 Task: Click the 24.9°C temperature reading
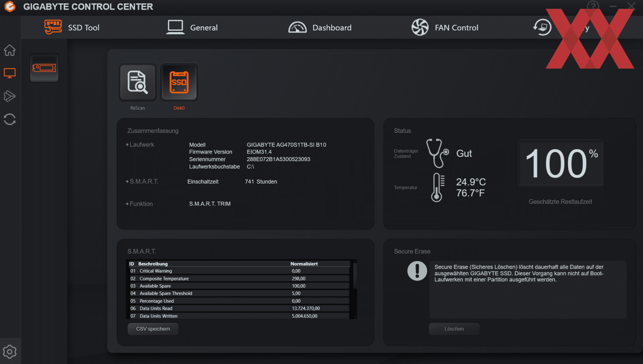click(471, 182)
